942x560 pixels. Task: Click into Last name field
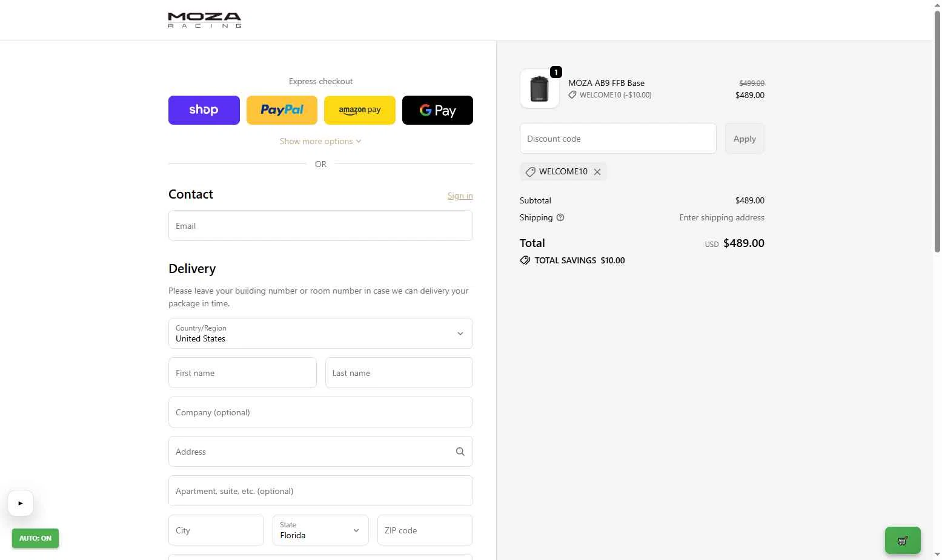(399, 373)
